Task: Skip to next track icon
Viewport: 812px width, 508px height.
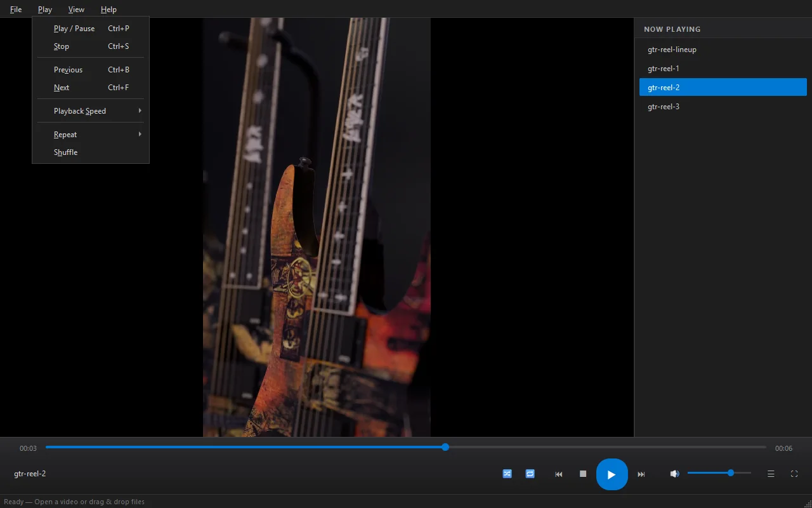Action: [x=641, y=474]
